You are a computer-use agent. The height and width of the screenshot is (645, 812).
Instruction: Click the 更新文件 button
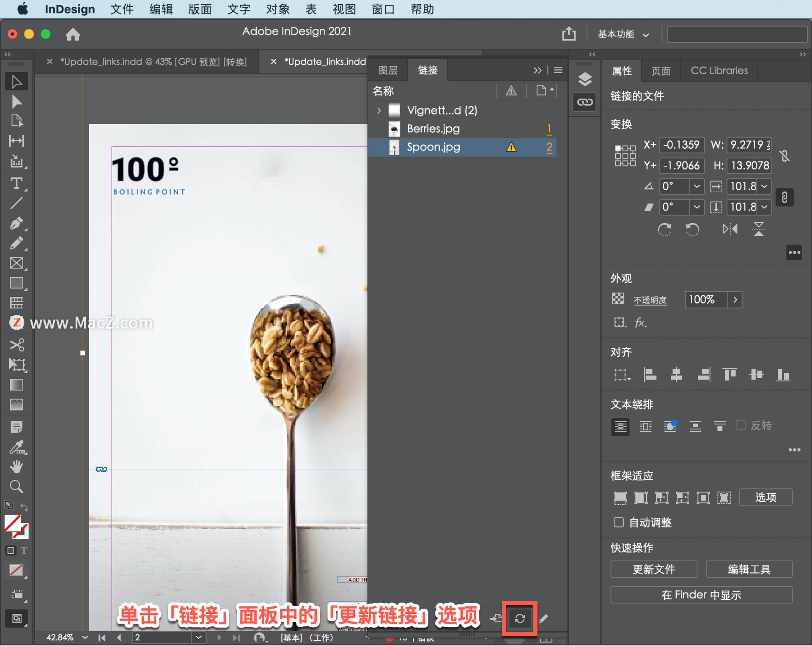pyautogui.click(x=653, y=569)
